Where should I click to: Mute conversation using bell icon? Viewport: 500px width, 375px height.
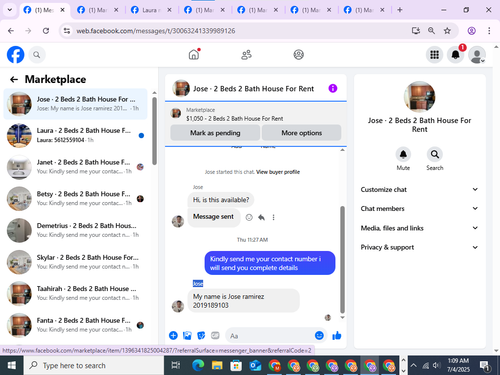403,154
